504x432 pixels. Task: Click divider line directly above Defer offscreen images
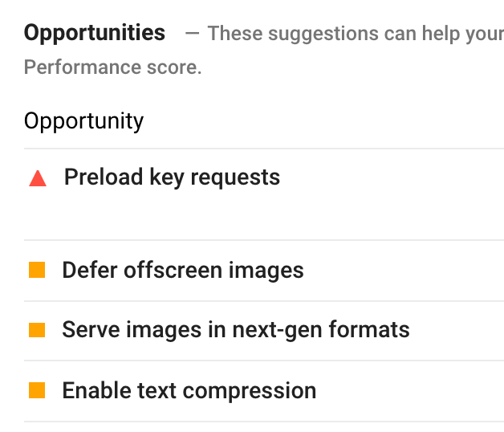[x=263, y=240]
